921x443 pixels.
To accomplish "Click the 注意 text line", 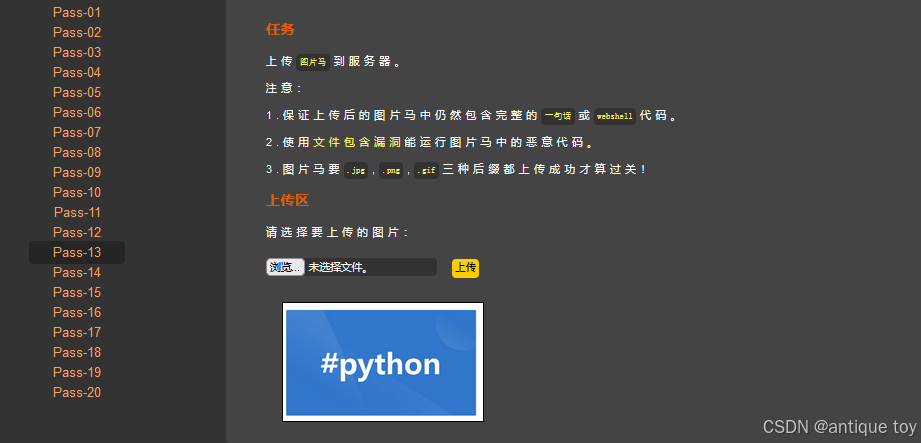I will pyautogui.click(x=284, y=89).
